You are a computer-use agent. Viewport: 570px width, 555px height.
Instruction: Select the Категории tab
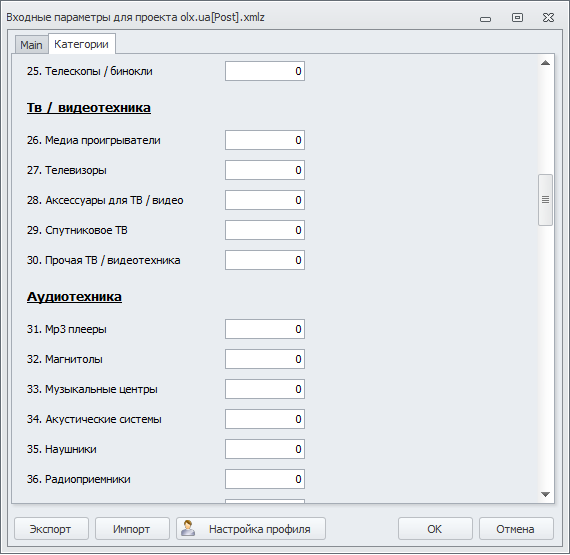[x=81, y=44]
